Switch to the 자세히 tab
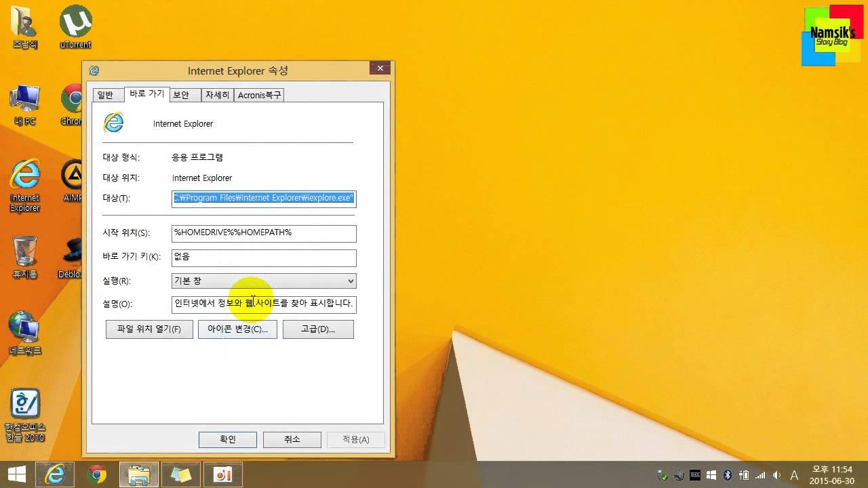Screen dimensions: 868x488 click(218, 96)
